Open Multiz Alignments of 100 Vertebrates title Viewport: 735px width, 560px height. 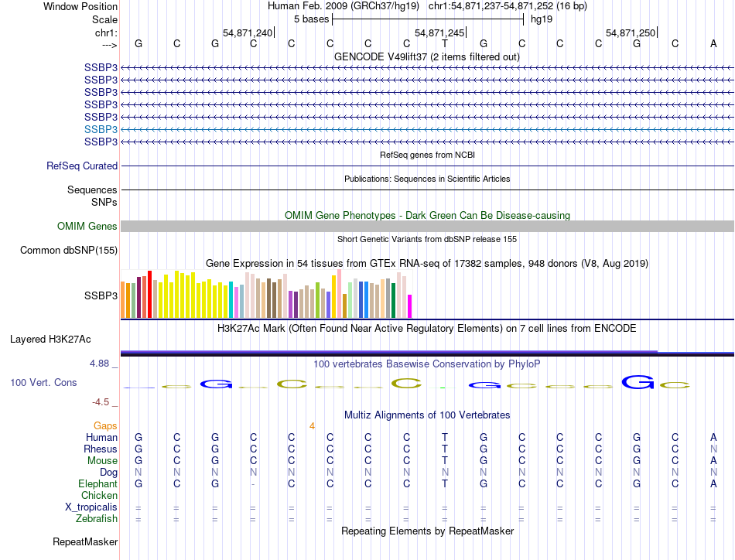427,415
